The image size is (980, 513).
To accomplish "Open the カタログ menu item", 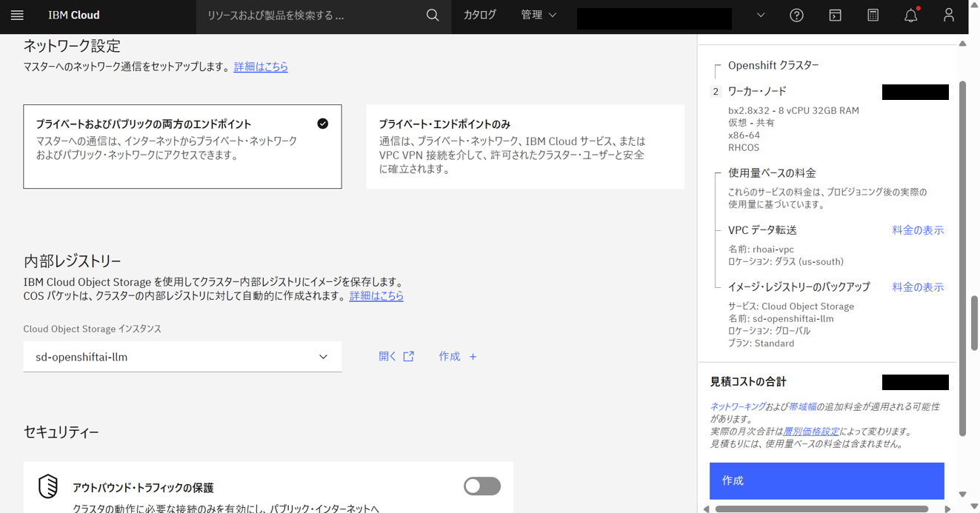I will tap(480, 15).
